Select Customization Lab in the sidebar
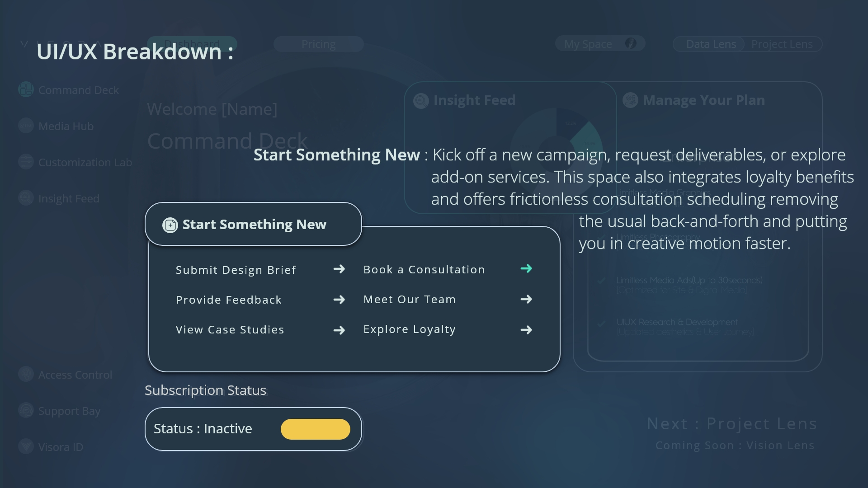The width and height of the screenshot is (868, 488). [85, 162]
